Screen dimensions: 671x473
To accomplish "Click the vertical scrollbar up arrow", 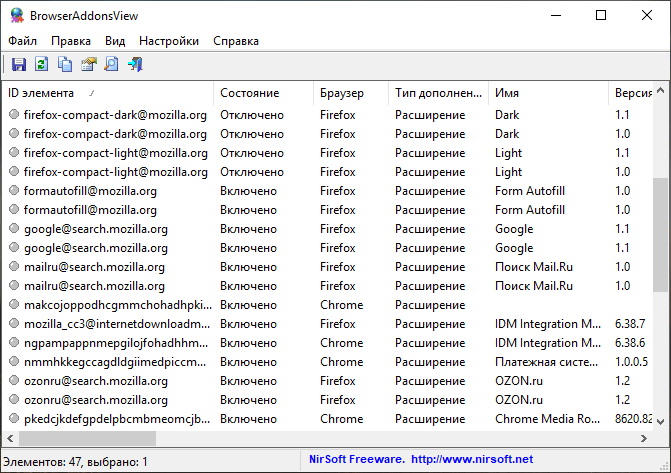I will click(660, 90).
